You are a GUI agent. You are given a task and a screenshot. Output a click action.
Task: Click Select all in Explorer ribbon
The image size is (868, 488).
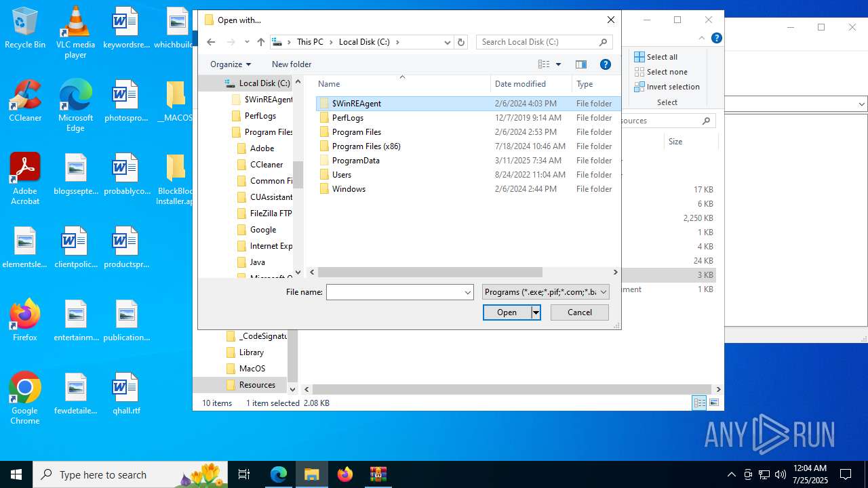pyautogui.click(x=656, y=57)
